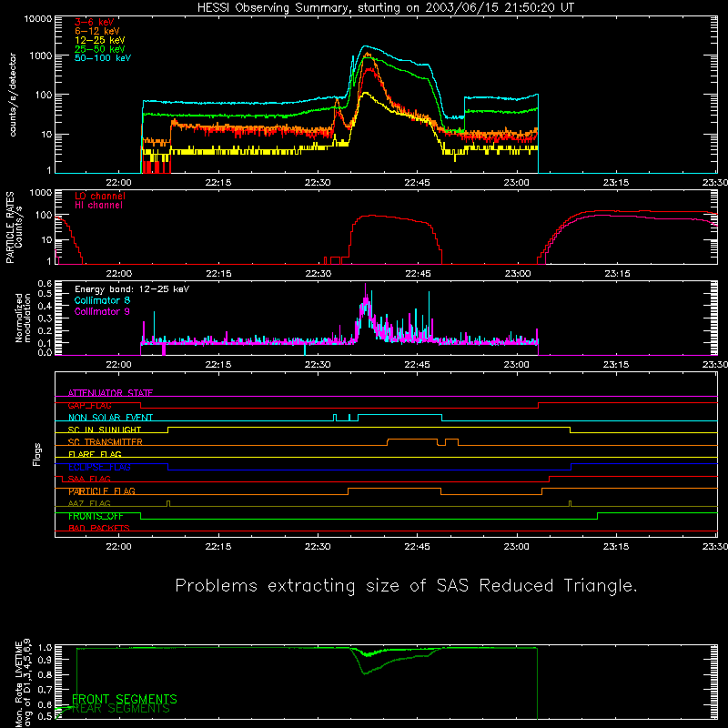Select the Collimator 8 legend entry

pos(102,300)
